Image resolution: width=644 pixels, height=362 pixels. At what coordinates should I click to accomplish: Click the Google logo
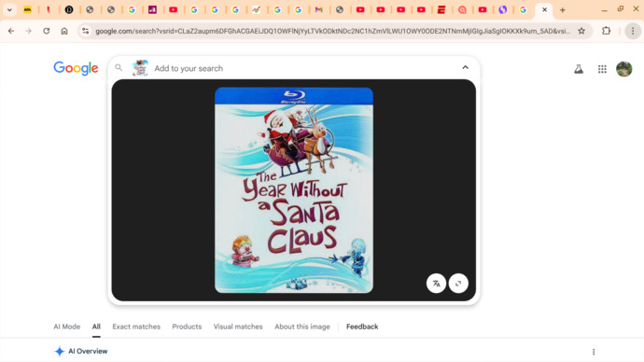[76, 68]
